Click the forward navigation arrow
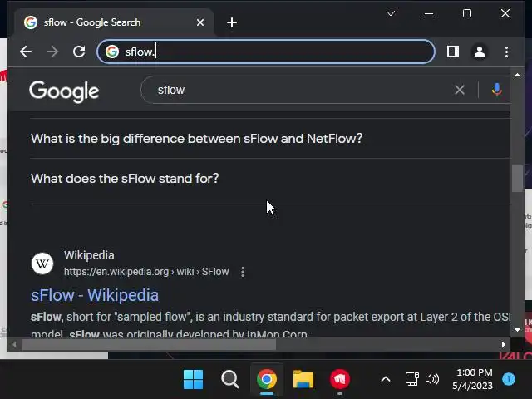 coord(52,52)
